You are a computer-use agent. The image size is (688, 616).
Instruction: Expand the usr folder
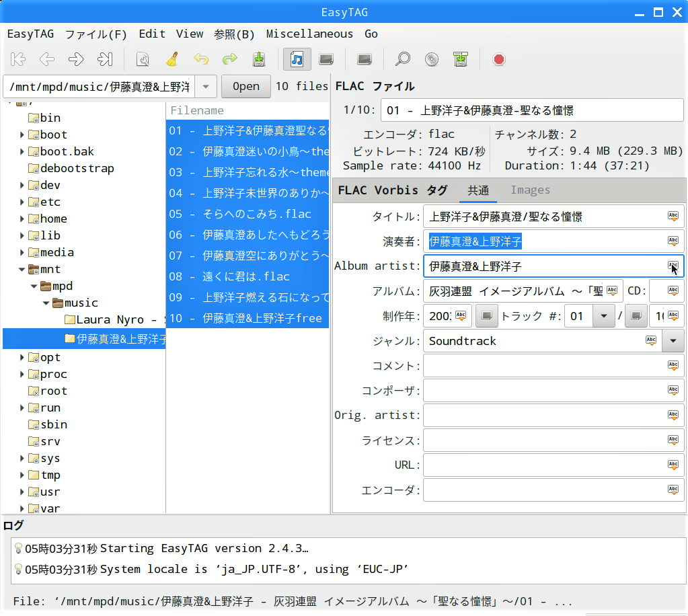click(x=22, y=492)
